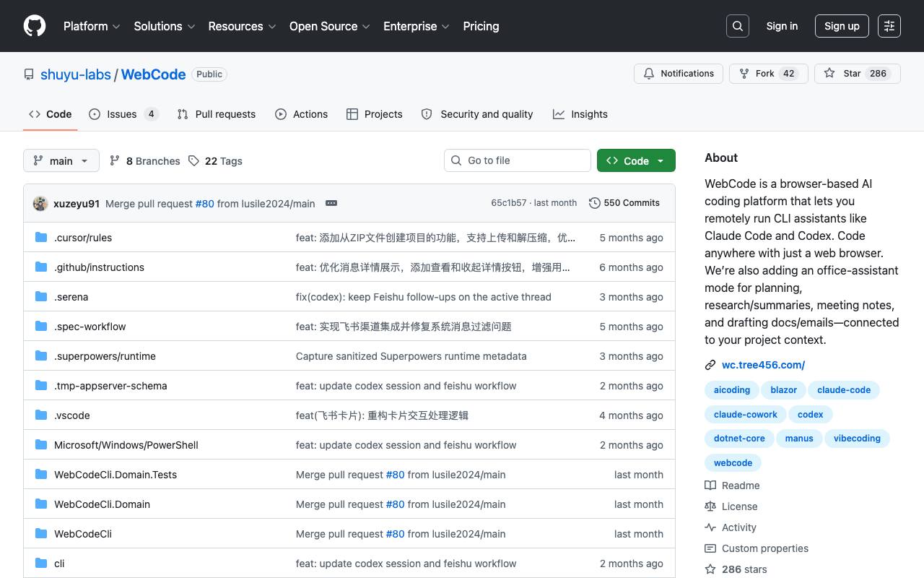Click the License scale icon
924x578 pixels.
pyautogui.click(x=710, y=506)
